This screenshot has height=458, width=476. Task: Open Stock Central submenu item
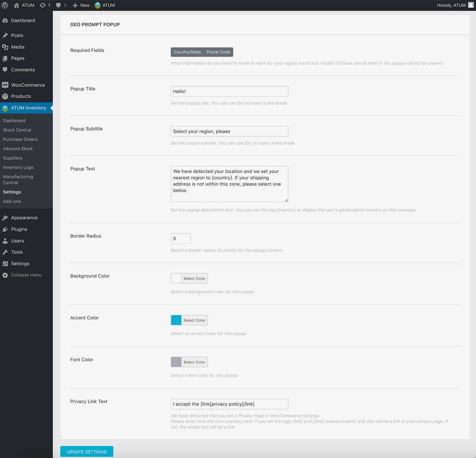(17, 130)
